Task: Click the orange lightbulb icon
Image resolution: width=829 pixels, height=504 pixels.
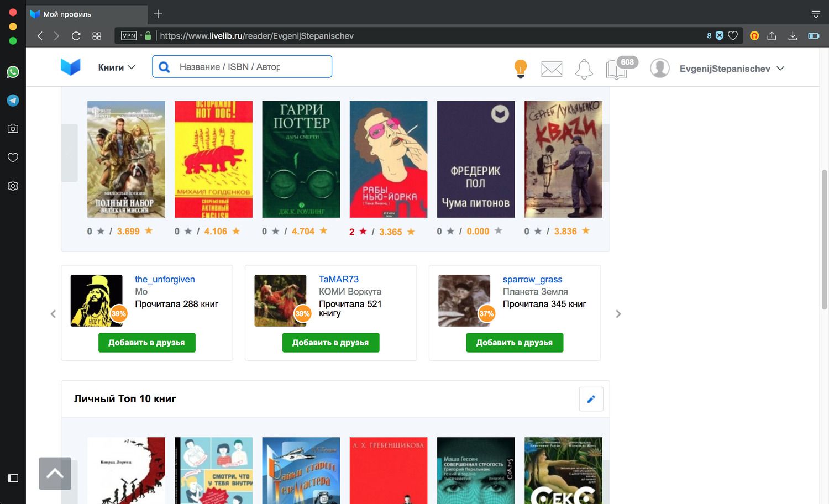Action: click(520, 69)
